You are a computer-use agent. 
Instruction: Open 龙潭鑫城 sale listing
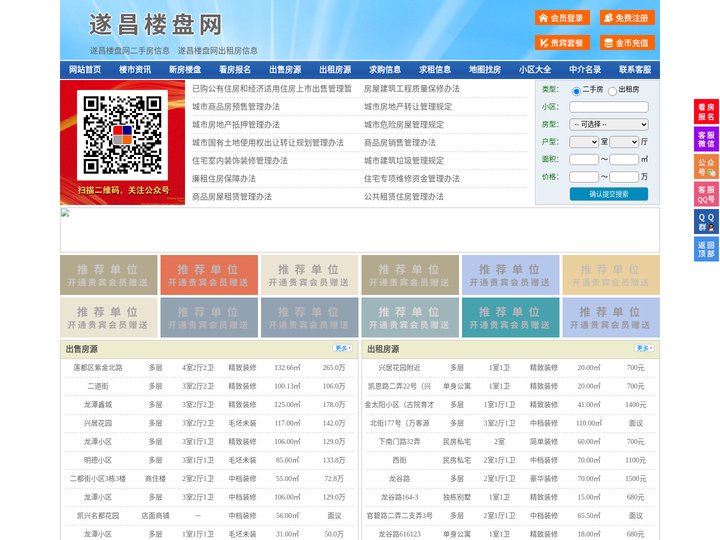(x=98, y=405)
